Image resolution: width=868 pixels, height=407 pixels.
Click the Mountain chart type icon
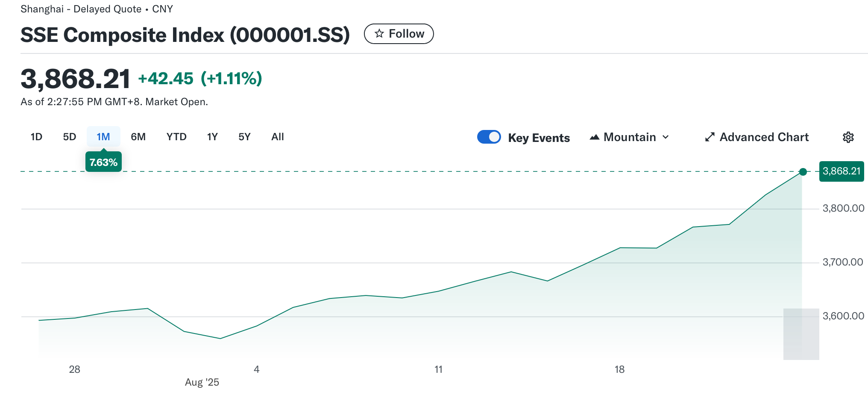coord(594,137)
